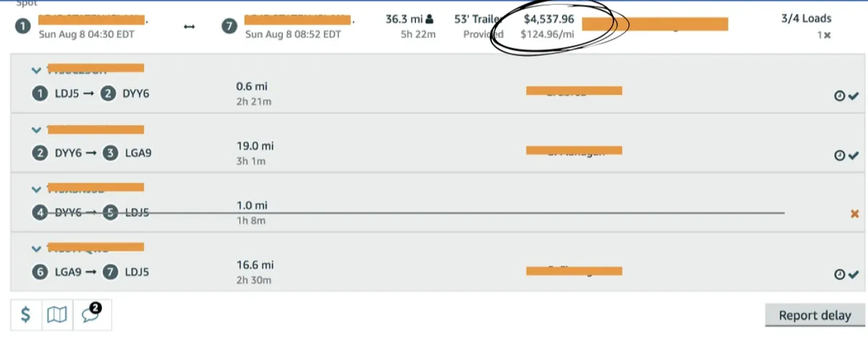This screenshot has width=868, height=341.
Task: Click clock icon on LDJ5 to DYY6 load
Action: pyautogui.click(x=840, y=95)
